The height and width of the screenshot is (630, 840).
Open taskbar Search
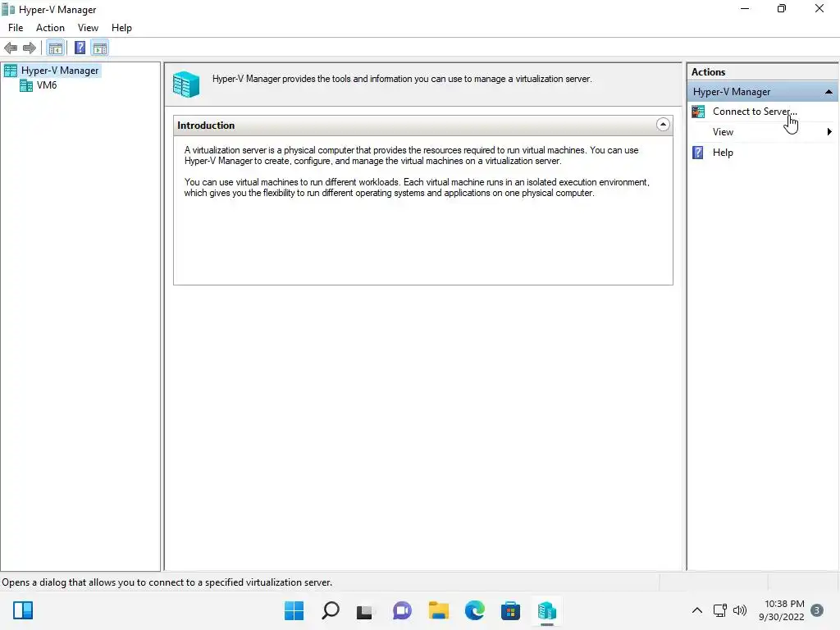tap(331, 610)
